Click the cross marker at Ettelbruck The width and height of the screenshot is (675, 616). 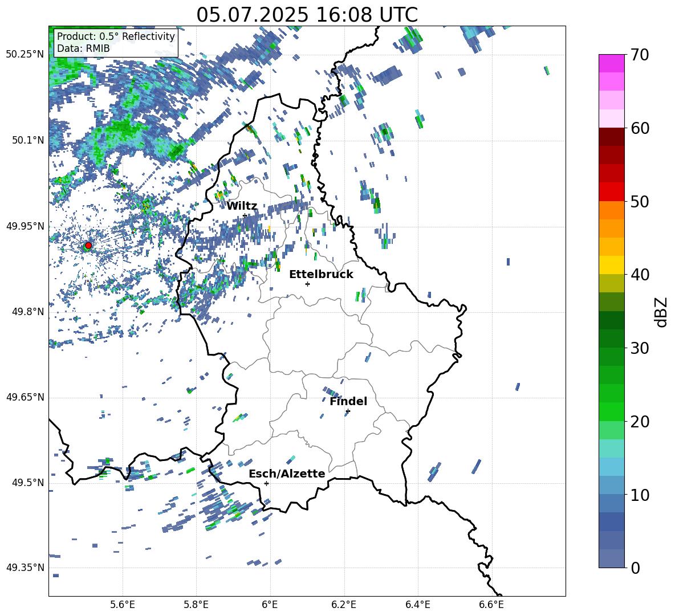(x=307, y=284)
